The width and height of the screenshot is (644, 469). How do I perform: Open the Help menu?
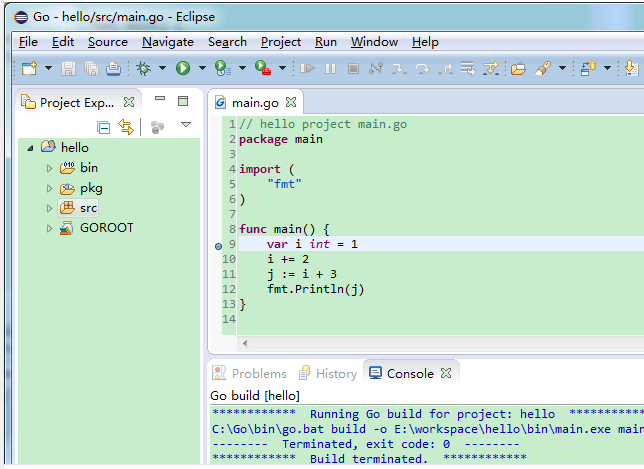(x=425, y=42)
